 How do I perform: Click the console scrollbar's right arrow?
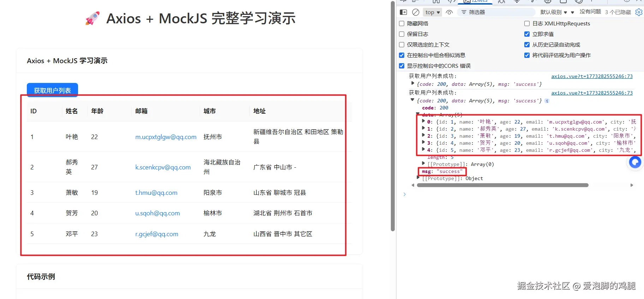(x=632, y=185)
